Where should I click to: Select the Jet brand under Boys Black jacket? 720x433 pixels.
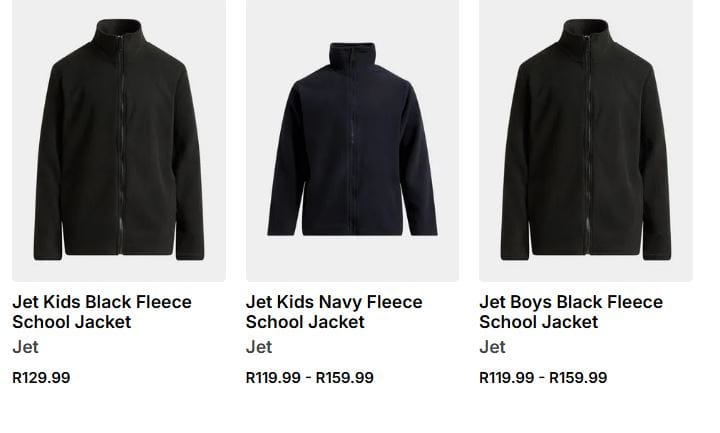[492, 348]
